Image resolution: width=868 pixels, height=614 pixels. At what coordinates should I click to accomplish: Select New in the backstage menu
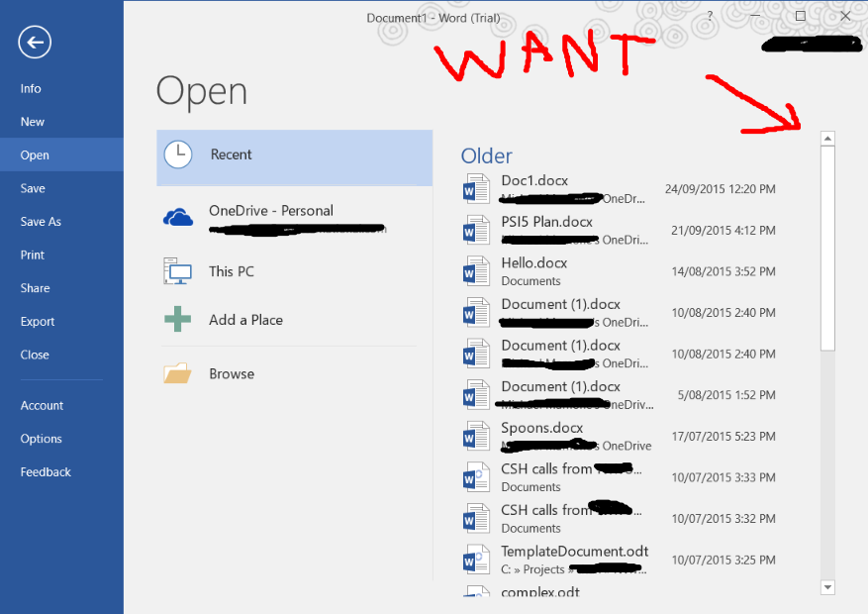coord(61,122)
